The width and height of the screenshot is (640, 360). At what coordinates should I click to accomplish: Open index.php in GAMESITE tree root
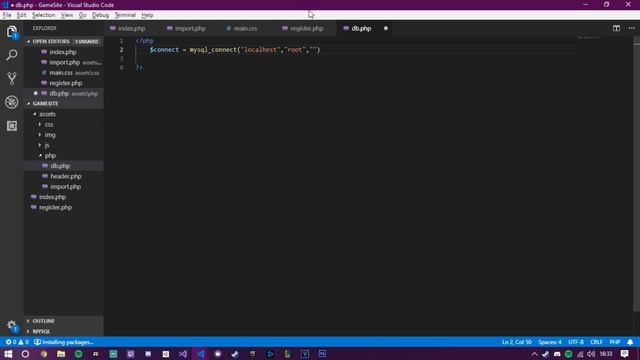pos(64,197)
